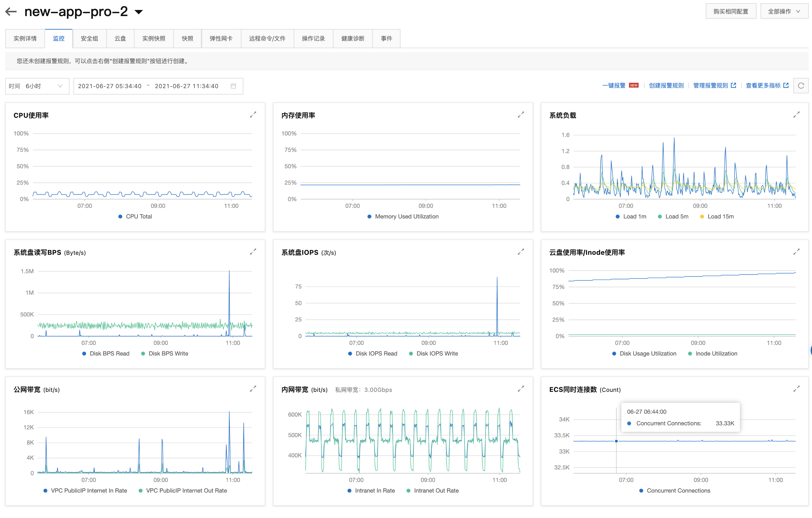Toggle the Memory Used Utilization legend series

tap(403, 216)
